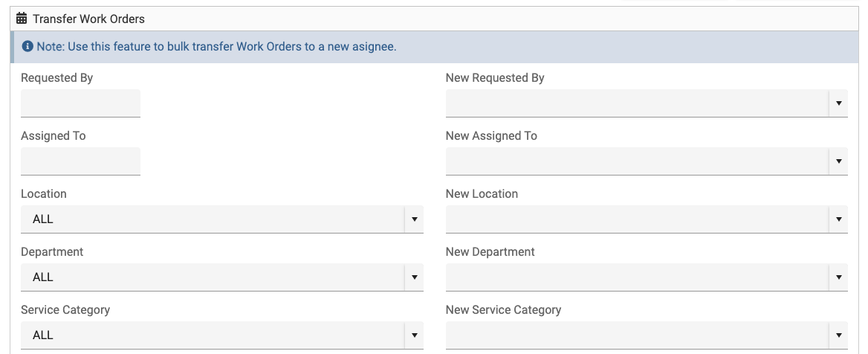
Task: Expand the New Location dropdown
Action: [x=637, y=219]
